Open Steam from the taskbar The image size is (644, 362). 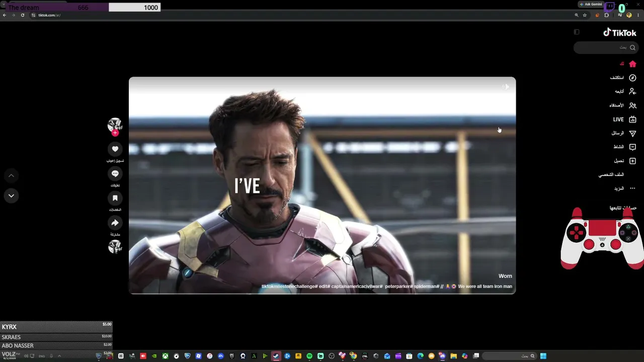pos(276,356)
